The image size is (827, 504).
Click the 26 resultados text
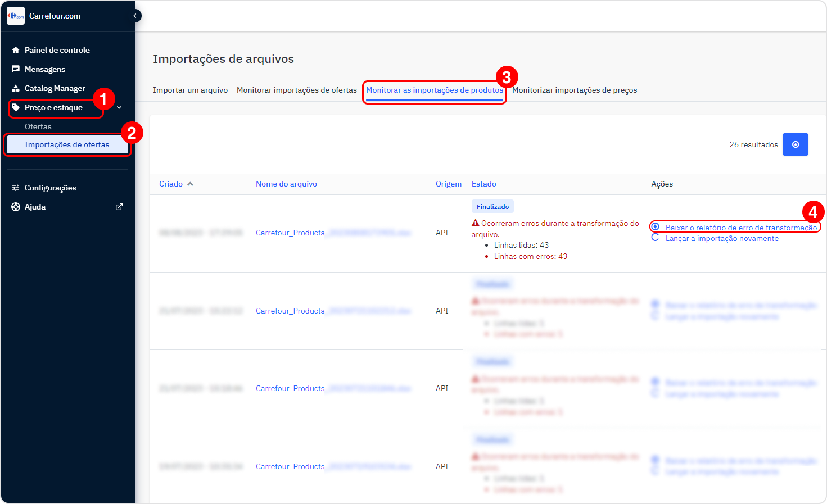coord(753,144)
